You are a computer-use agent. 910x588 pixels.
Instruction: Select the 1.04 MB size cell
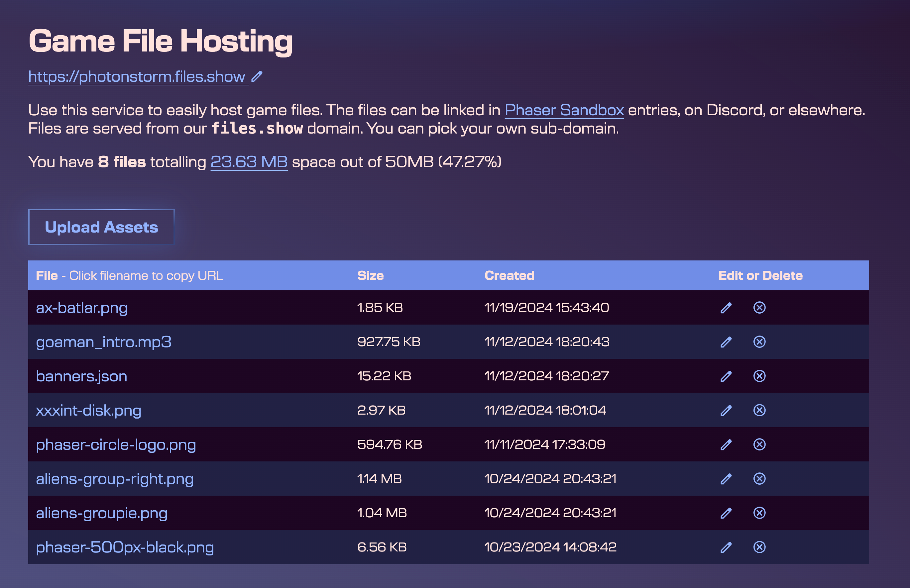[x=382, y=513]
